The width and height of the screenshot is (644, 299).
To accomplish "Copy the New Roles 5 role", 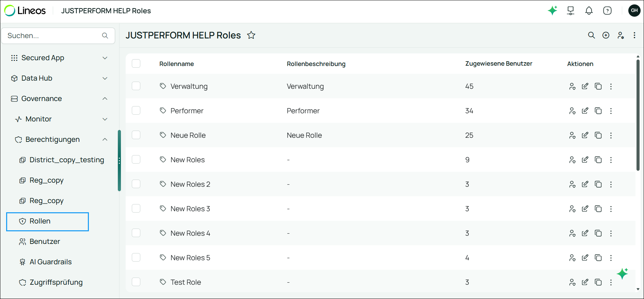I will coord(598,258).
